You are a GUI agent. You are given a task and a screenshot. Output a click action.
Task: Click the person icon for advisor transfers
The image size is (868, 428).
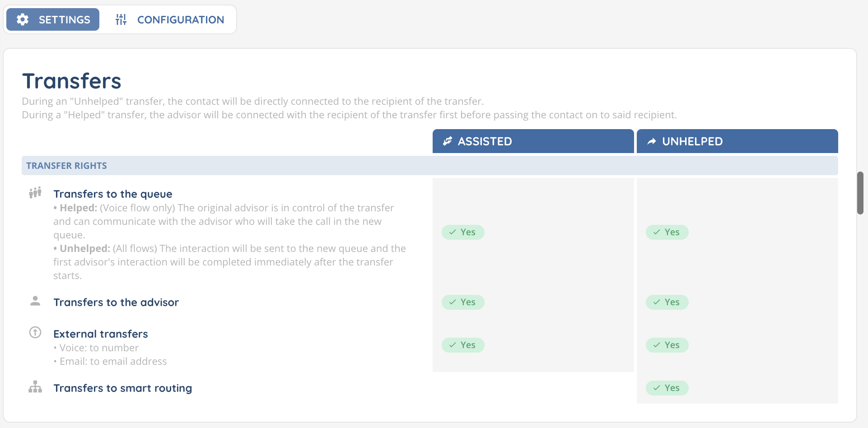[x=35, y=301]
